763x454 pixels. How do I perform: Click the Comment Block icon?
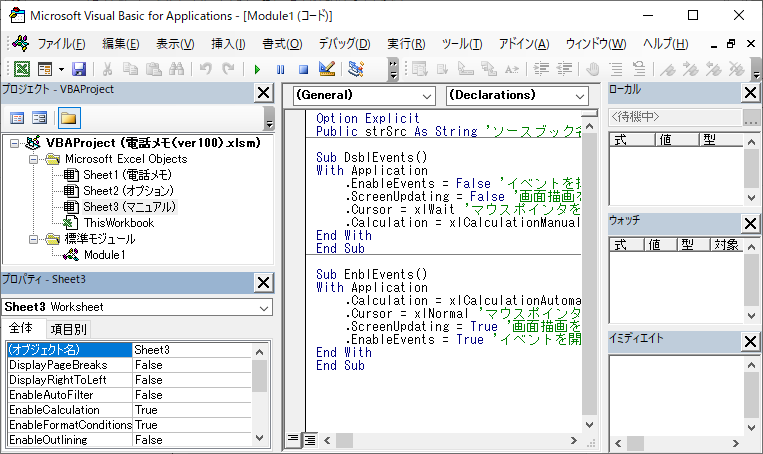(616, 69)
